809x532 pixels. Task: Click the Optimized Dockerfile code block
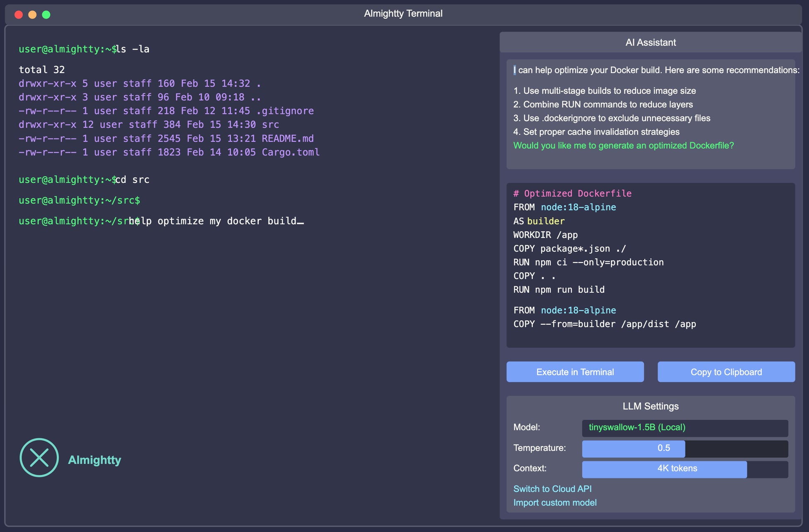pyautogui.click(x=650, y=265)
